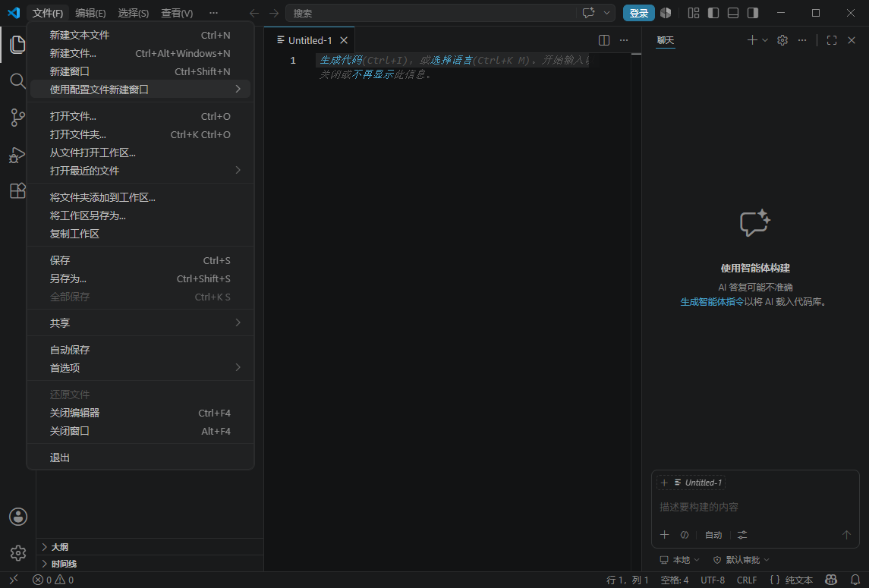Open the Extensions view icon
Viewport: 869px width, 588px height.
click(17, 190)
